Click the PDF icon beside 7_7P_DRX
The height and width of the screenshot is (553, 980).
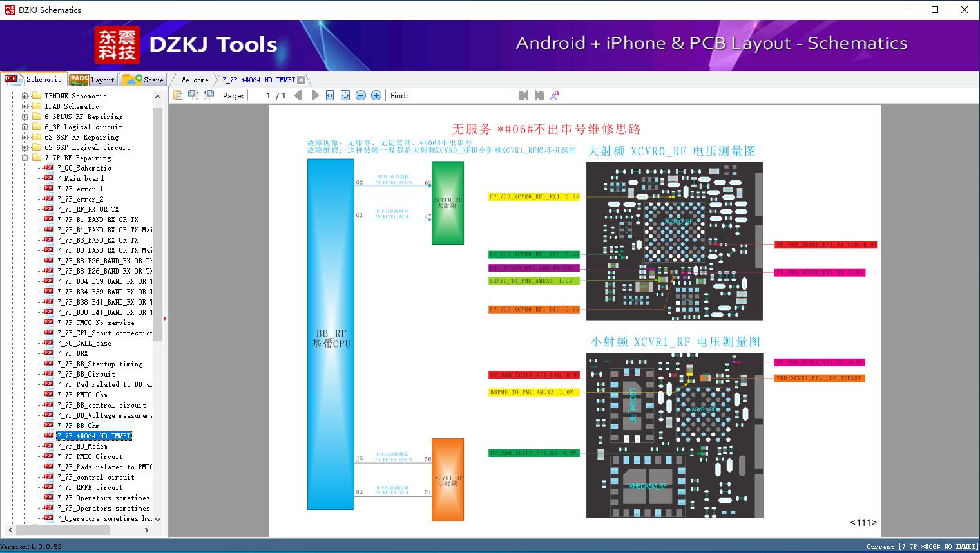48,353
